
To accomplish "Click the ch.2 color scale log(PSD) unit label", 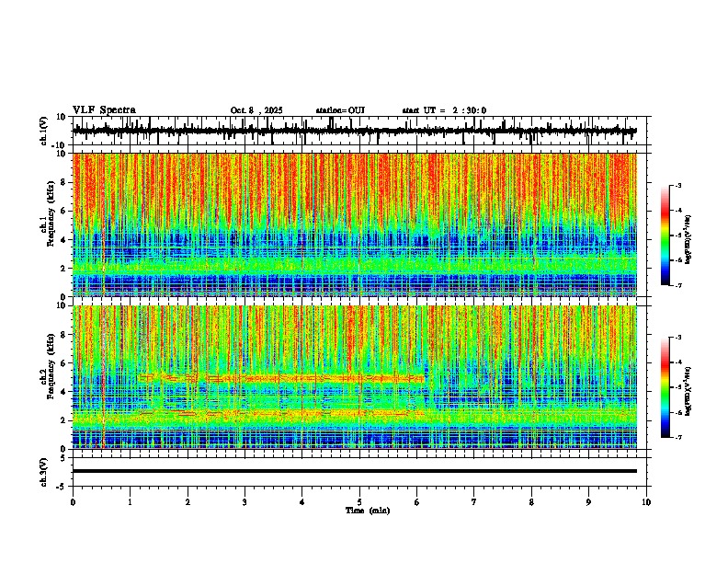I will point(688,391).
